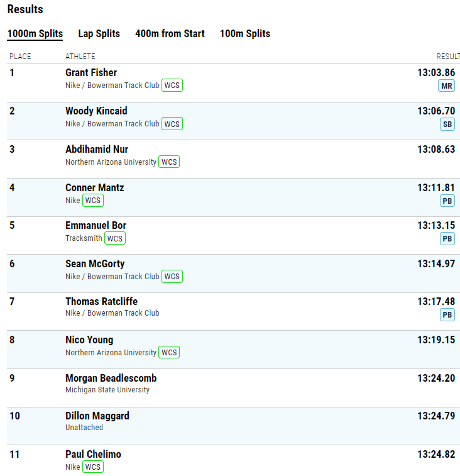Viewport: 460px width, 476px height.
Task: Open the 400m from Start tab
Action: click(x=170, y=34)
